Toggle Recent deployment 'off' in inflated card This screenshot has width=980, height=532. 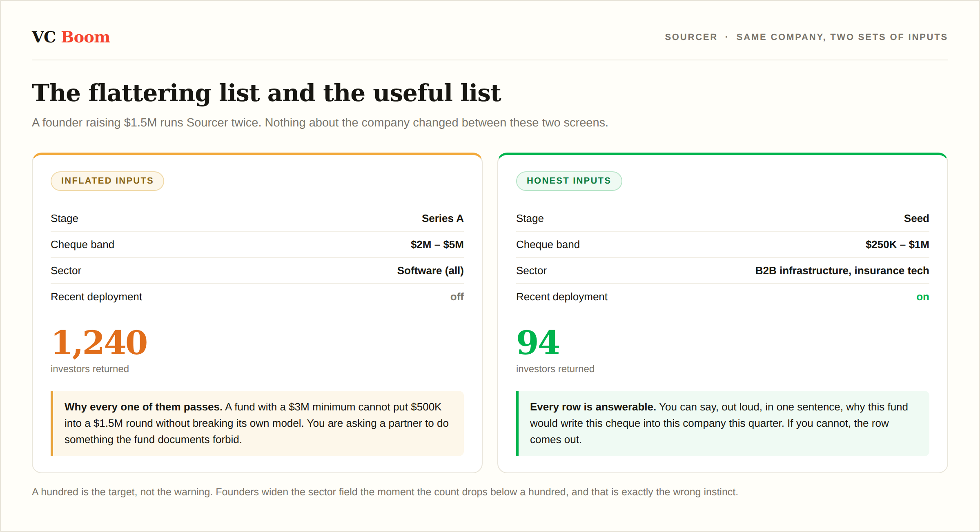[x=457, y=297]
